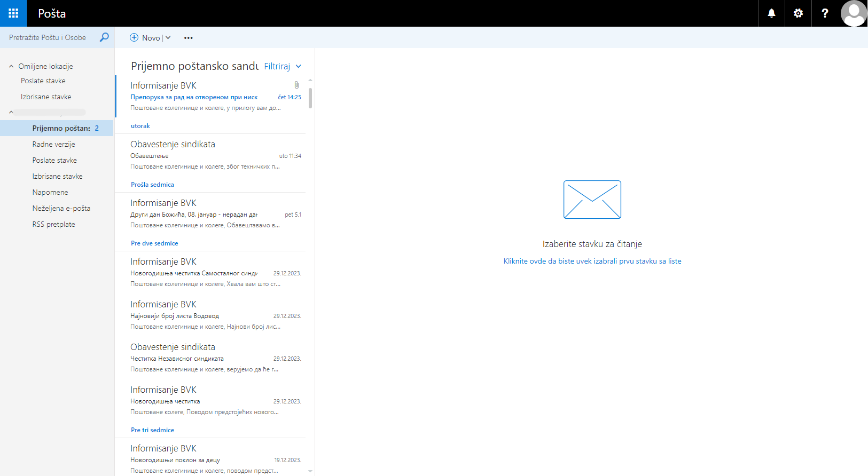Open RSS pretplate folder
Image resolution: width=868 pixels, height=476 pixels.
pos(53,224)
